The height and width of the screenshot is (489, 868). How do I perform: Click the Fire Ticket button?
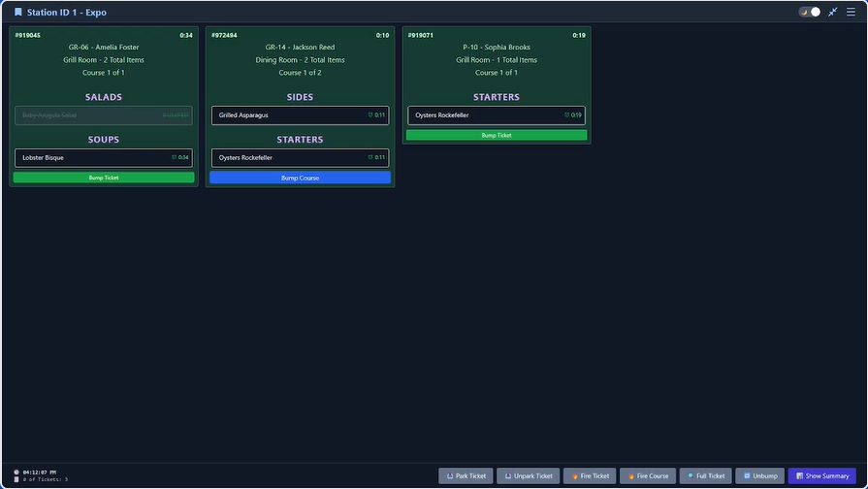(x=590, y=475)
